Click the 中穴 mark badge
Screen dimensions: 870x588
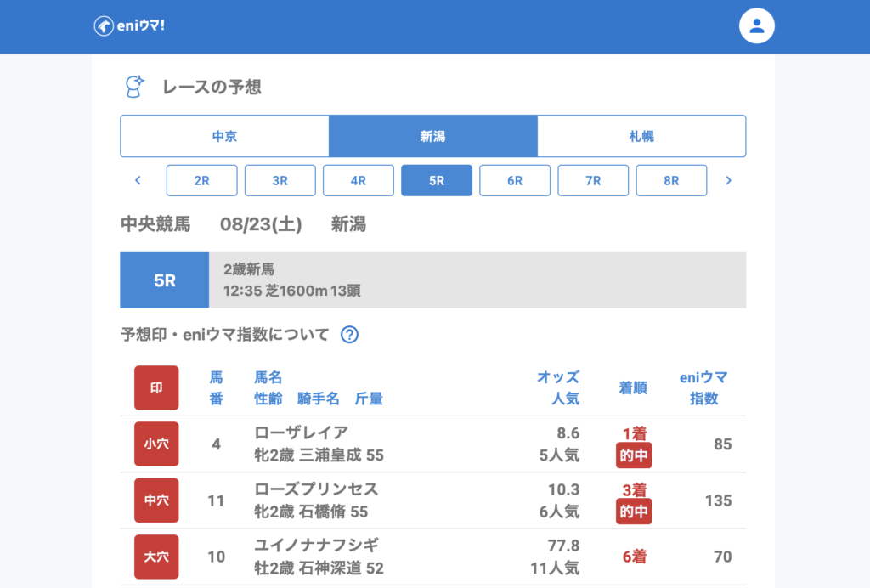click(x=156, y=500)
